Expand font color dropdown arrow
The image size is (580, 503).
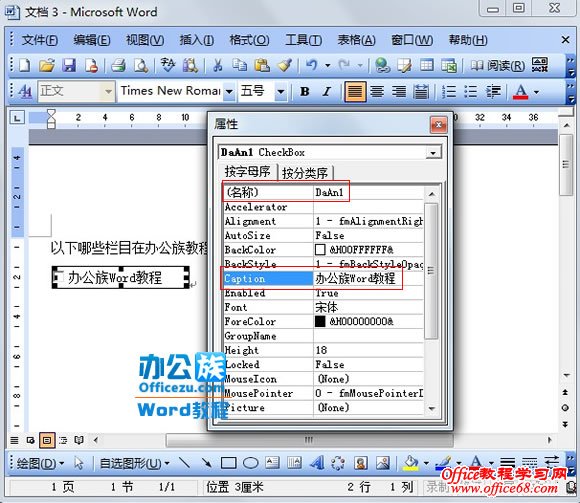[x=536, y=92]
